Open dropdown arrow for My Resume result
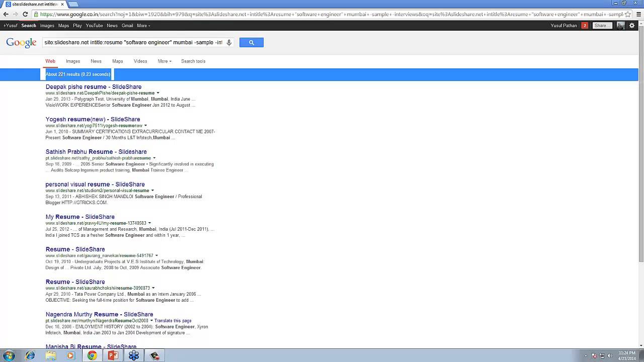The width and height of the screenshot is (644, 362). tap(149, 223)
